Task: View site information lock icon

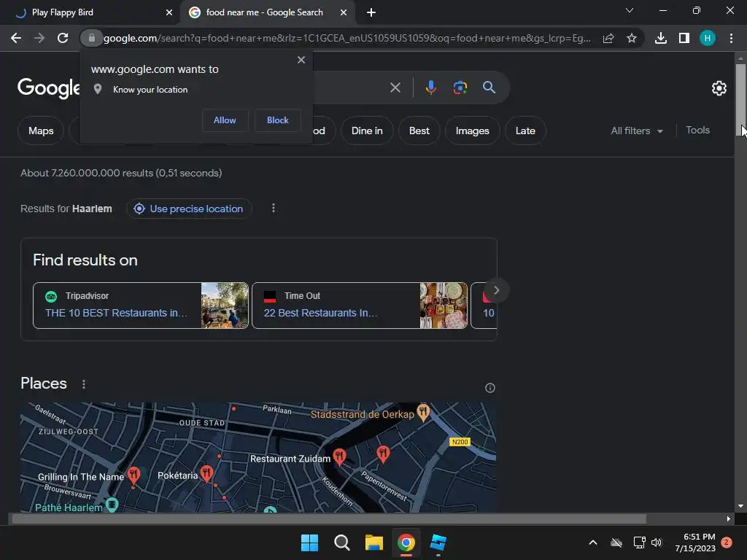Action: pos(91,38)
